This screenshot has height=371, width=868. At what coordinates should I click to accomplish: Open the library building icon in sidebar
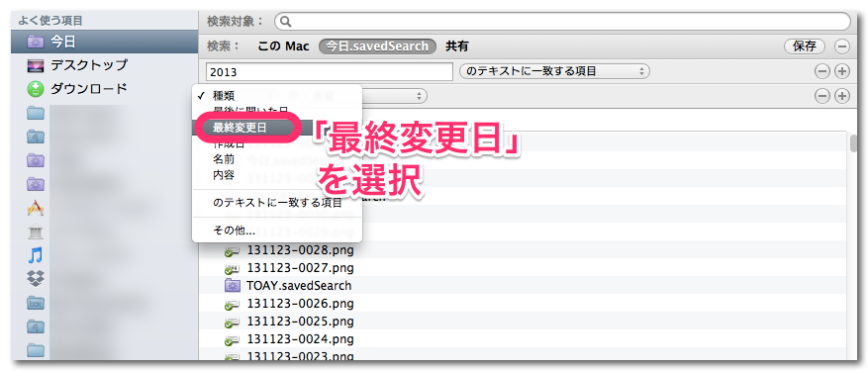coord(36,232)
